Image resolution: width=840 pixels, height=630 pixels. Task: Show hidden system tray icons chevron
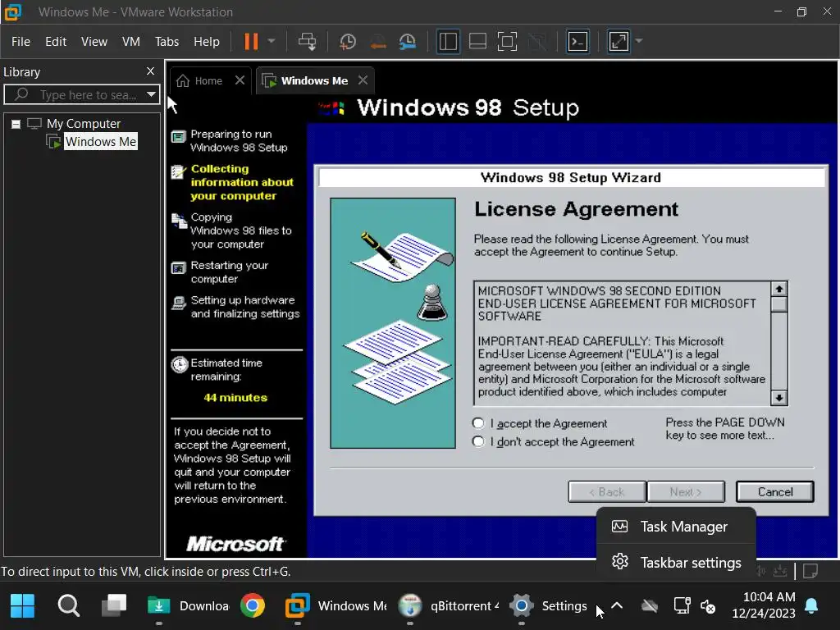coord(617,606)
